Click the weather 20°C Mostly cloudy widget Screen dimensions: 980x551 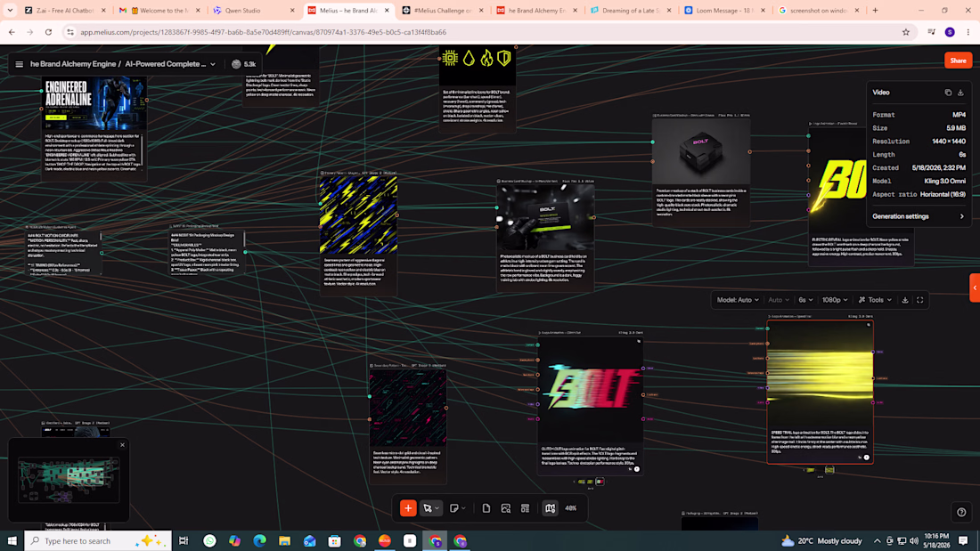click(821, 541)
